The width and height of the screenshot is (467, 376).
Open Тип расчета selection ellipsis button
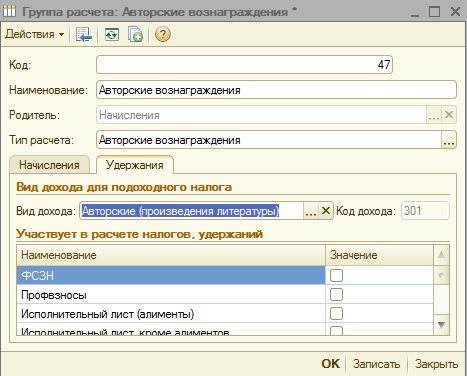449,140
